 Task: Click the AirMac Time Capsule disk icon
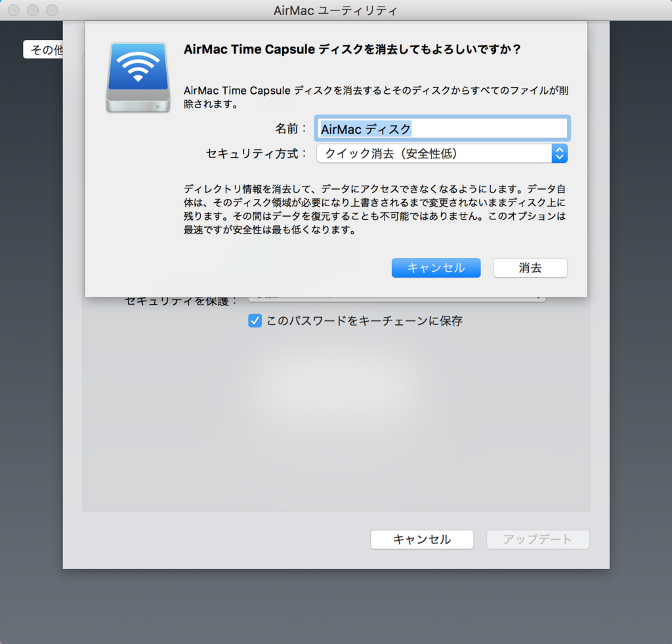pos(138,77)
